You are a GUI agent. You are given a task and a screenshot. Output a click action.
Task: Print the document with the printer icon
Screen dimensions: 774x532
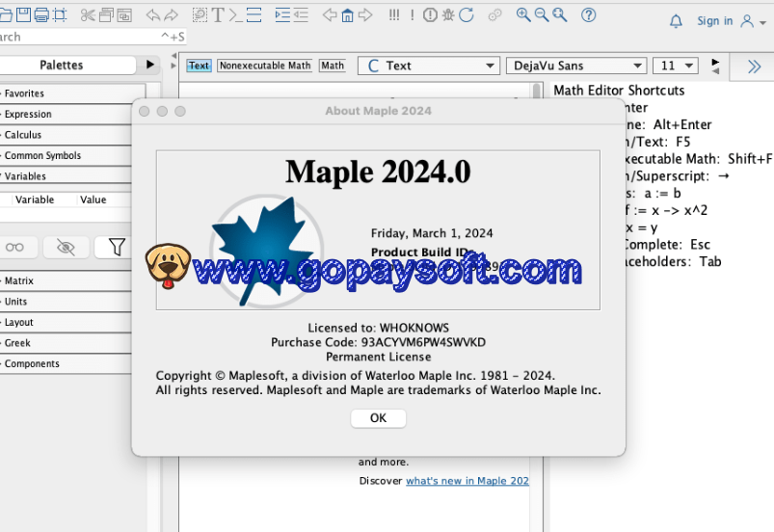point(41,14)
